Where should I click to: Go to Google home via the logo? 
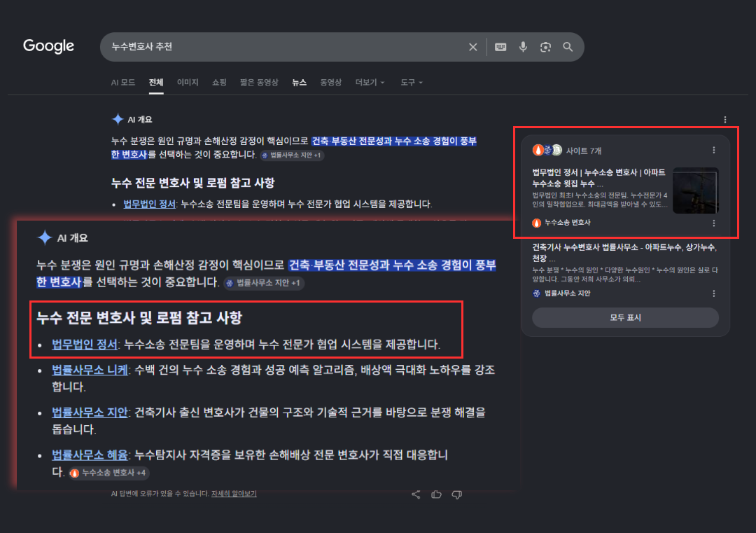(49, 46)
